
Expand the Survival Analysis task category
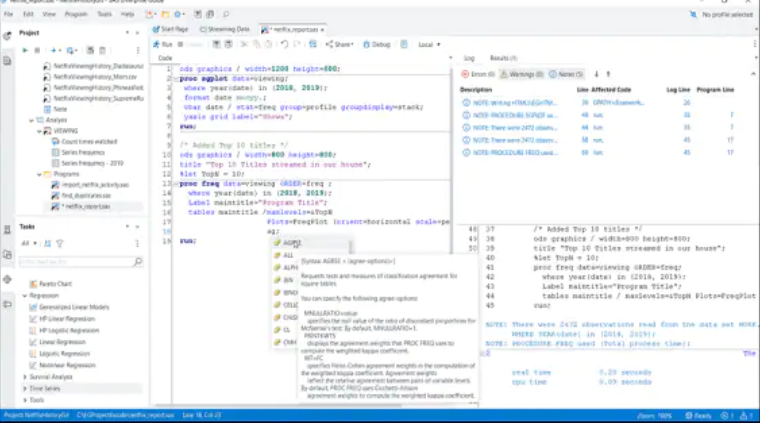25,377
